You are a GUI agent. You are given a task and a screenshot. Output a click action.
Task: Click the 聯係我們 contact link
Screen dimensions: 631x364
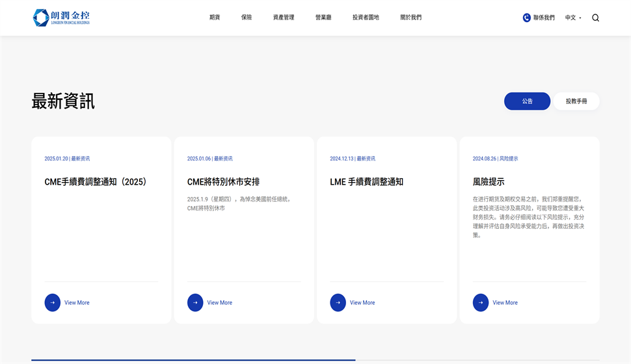544,18
